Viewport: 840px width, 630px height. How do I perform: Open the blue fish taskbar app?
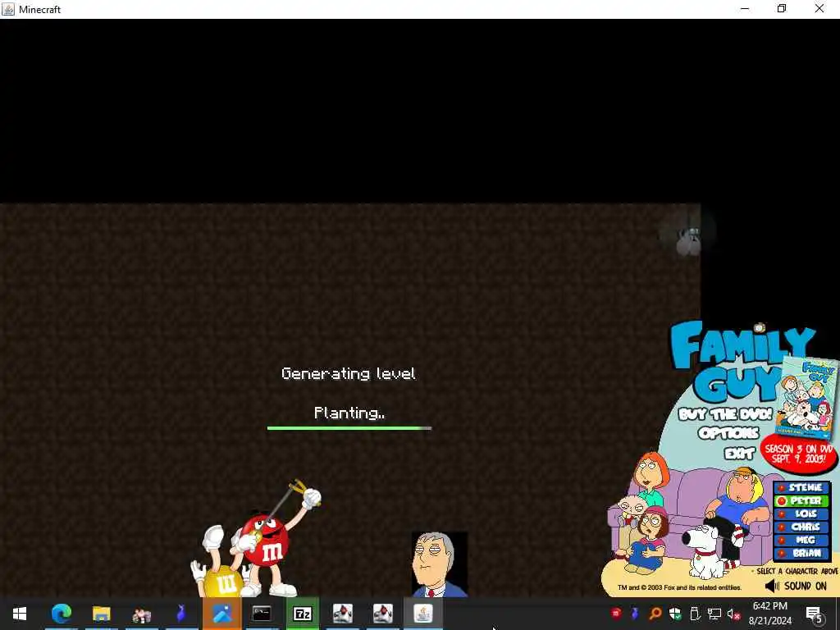pos(181,614)
